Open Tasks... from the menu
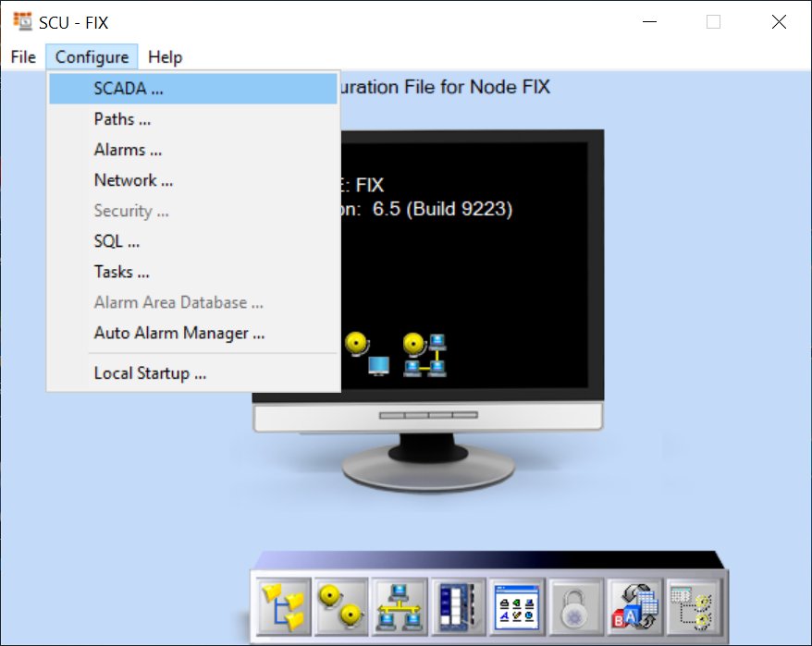 pos(193,272)
